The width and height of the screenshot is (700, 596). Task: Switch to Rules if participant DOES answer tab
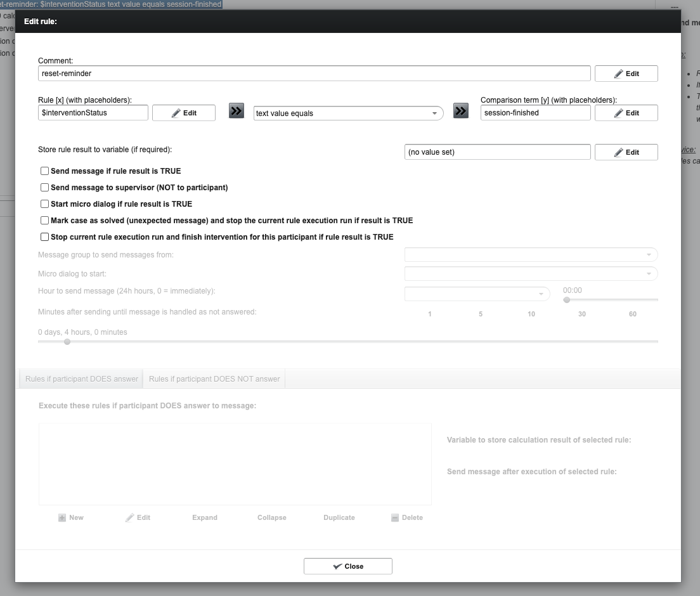tap(82, 379)
